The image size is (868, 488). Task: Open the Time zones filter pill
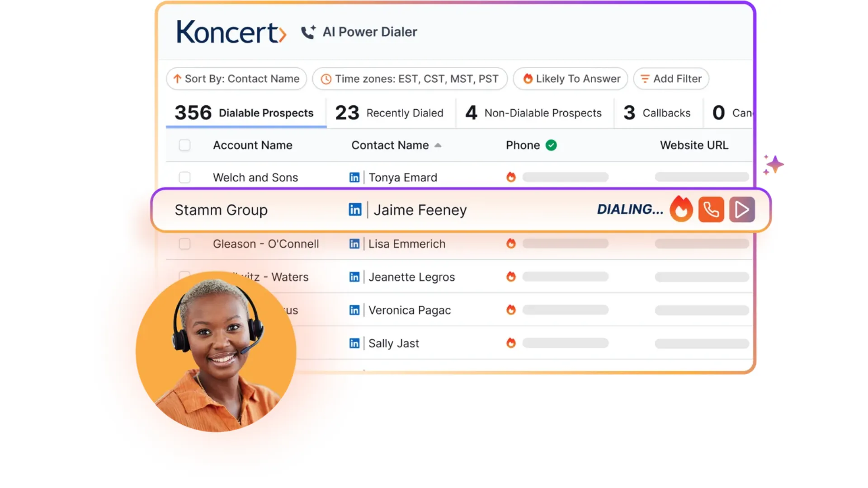(410, 79)
